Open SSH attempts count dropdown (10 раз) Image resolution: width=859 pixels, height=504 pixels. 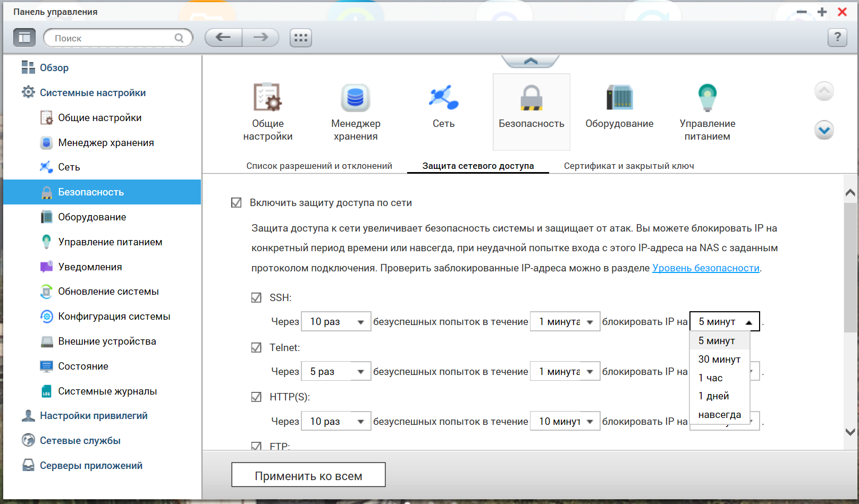tap(336, 321)
